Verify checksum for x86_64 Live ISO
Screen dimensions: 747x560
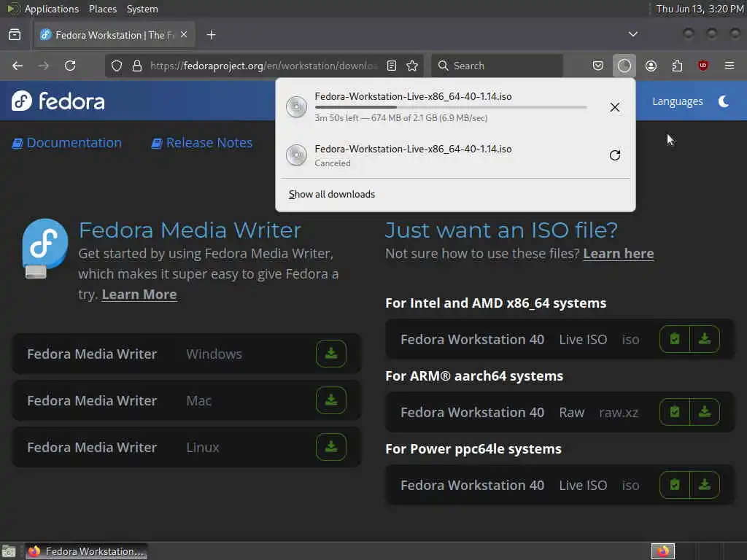675,338
